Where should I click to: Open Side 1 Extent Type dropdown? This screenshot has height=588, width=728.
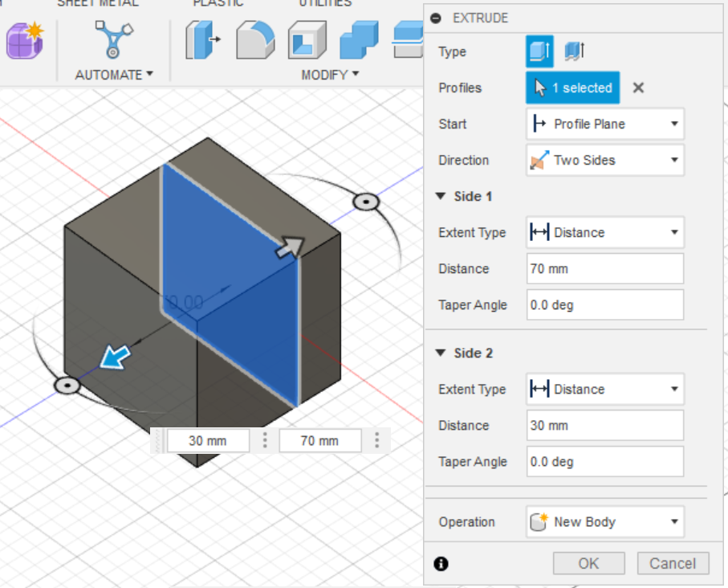point(605,232)
